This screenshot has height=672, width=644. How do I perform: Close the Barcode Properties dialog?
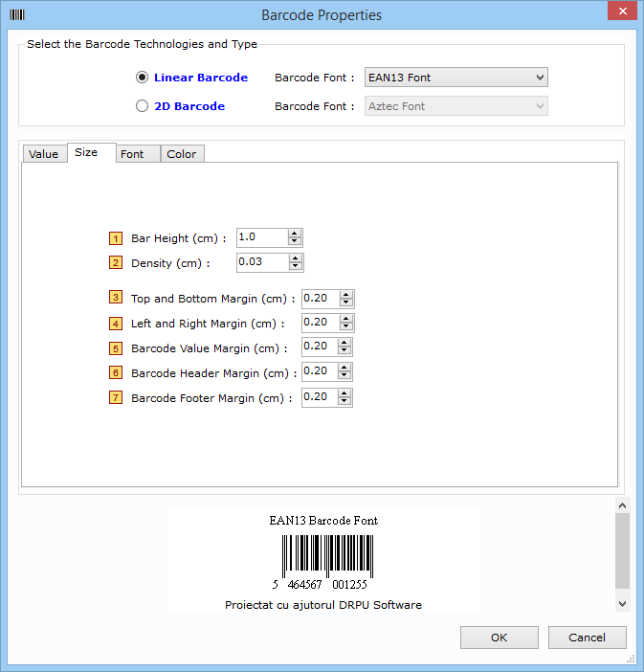(x=623, y=11)
